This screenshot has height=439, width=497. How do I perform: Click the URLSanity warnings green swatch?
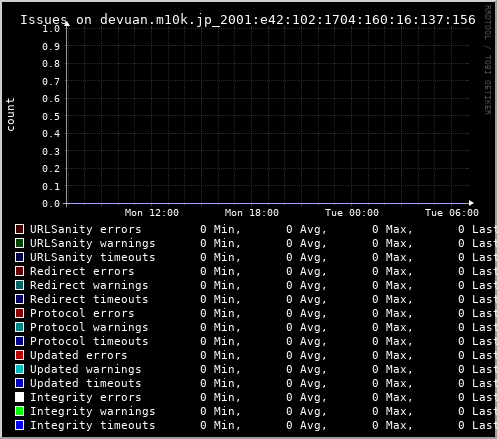[20, 243]
